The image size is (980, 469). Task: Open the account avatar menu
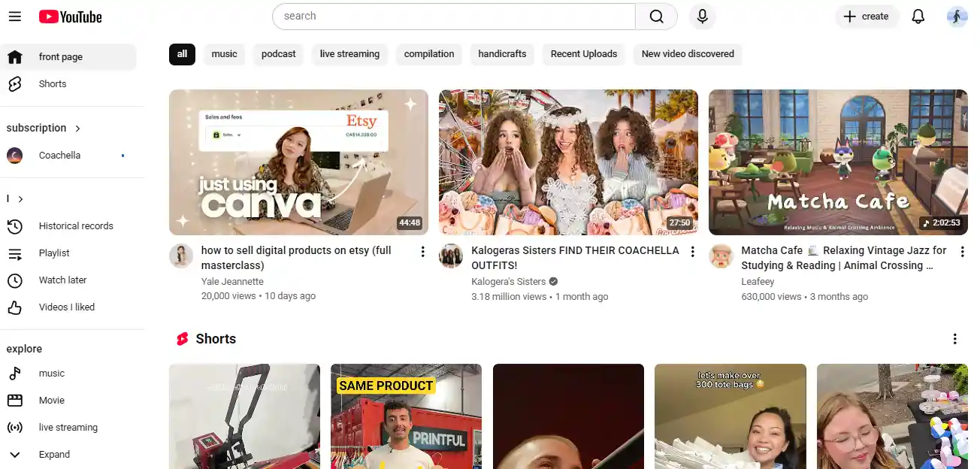[x=957, y=17]
